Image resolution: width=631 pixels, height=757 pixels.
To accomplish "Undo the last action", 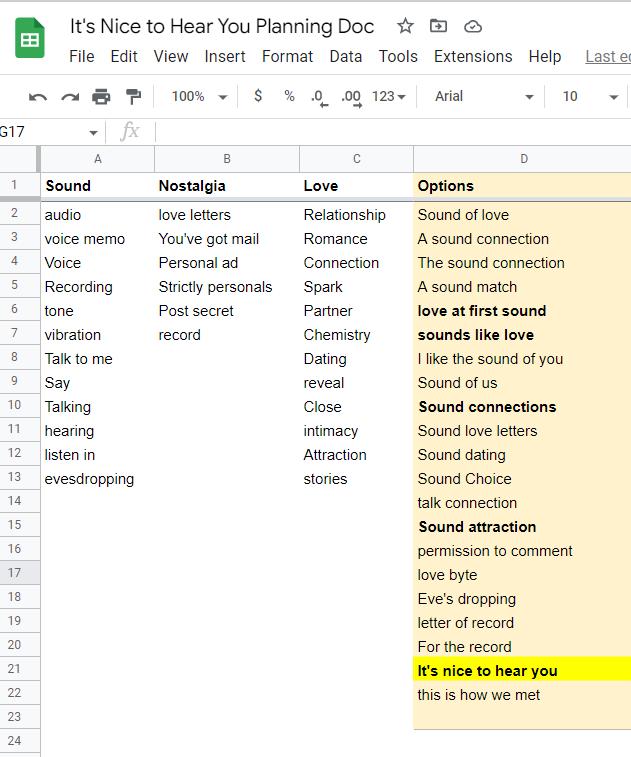I will [x=38, y=97].
